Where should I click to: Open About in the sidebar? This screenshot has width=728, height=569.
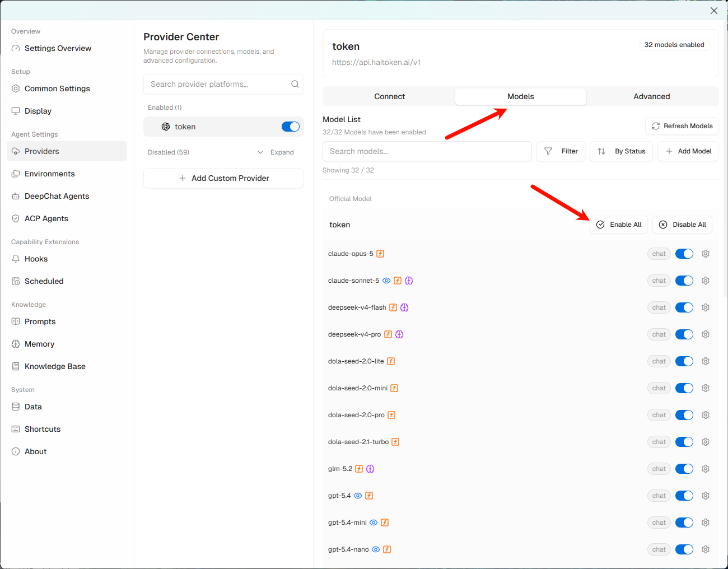pyautogui.click(x=67, y=451)
